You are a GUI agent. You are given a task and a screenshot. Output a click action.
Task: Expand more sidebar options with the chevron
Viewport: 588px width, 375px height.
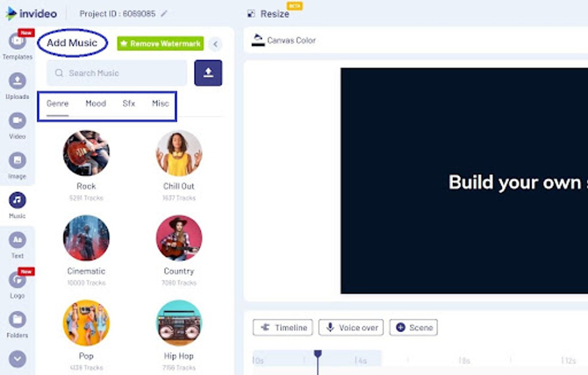point(17,359)
